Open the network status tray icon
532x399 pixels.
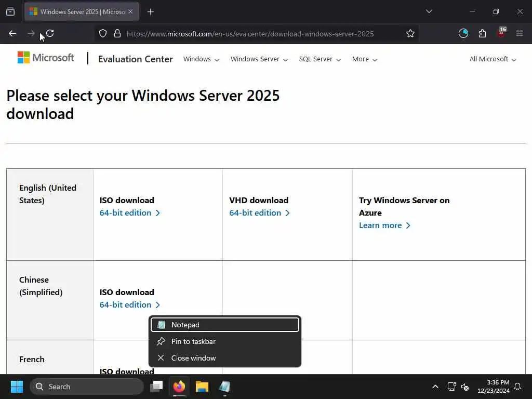[x=451, y=387]
